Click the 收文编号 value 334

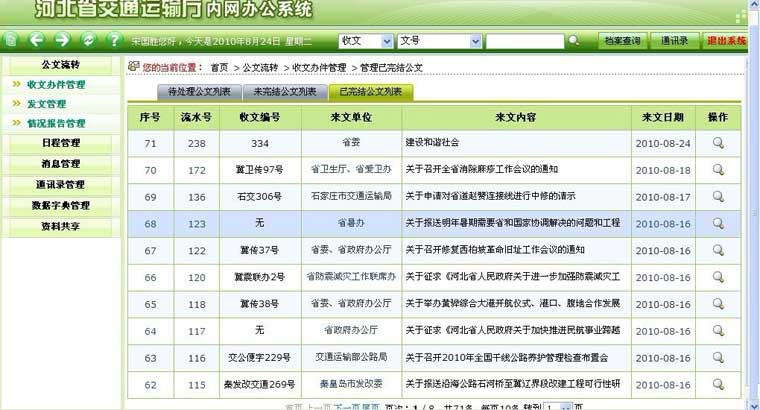(260, 143)
